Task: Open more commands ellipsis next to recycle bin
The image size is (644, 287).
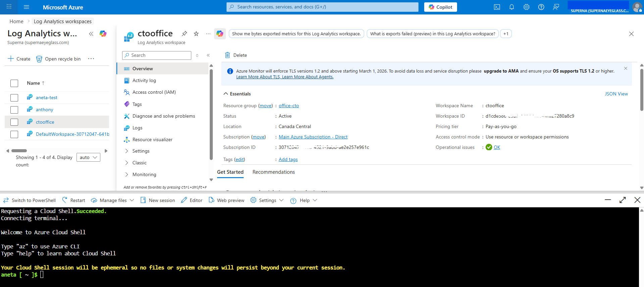Action: (91, 59)
